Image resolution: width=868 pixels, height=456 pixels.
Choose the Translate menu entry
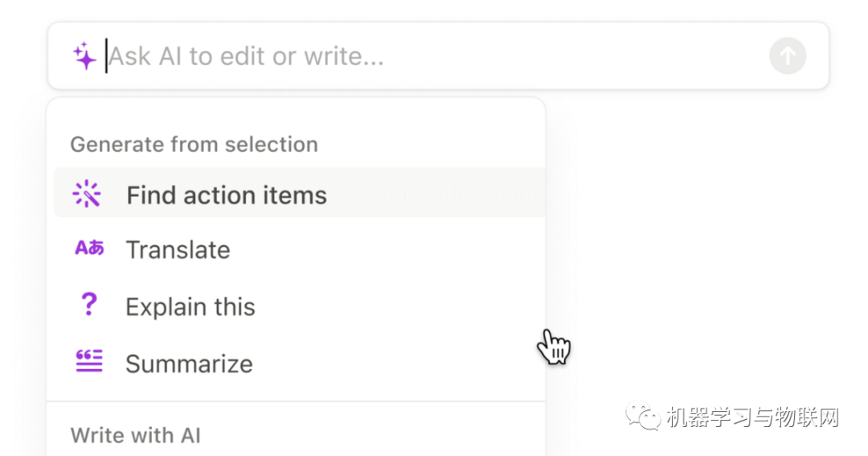[178, 250]
